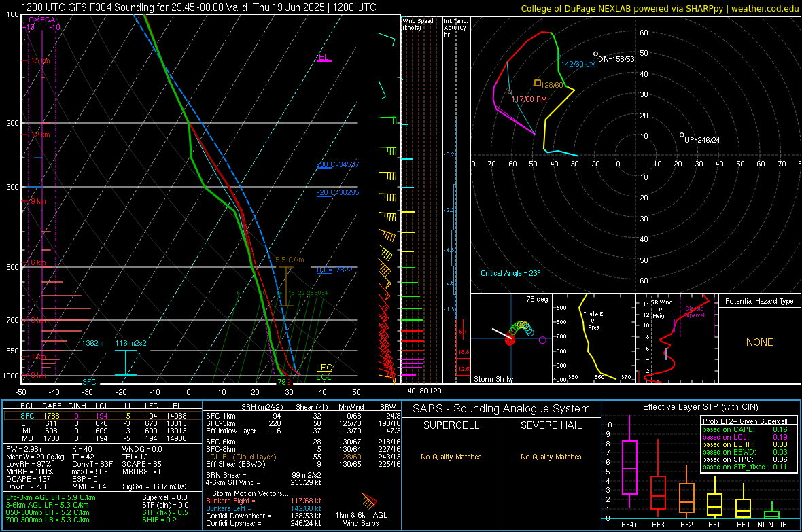Click the 5.5 C/km lapse rate label

click(290, 260)
